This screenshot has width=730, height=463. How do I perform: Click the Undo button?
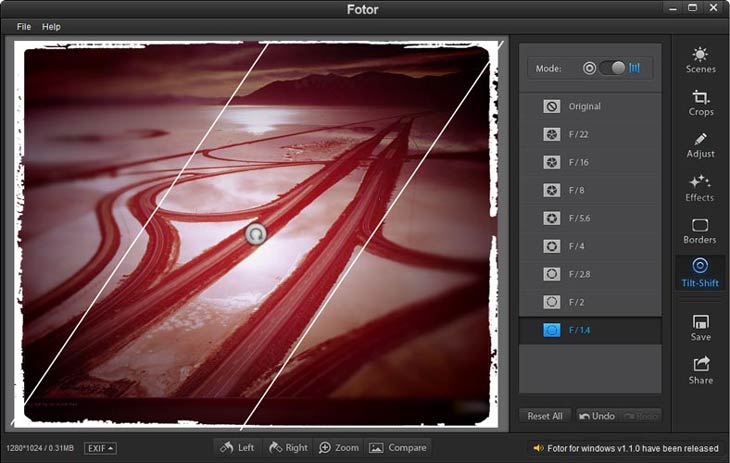tap(597, 416)
